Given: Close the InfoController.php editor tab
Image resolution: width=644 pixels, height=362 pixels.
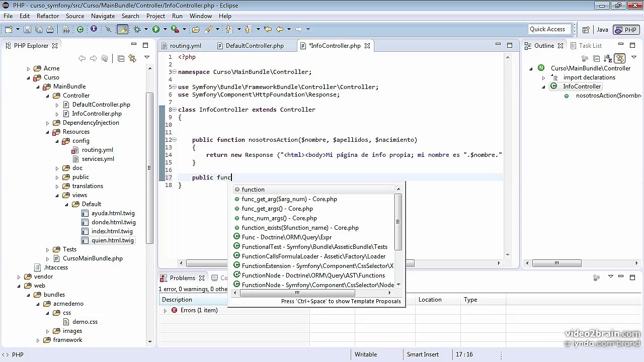Looking at the screenshot, I should coord(367,46).
